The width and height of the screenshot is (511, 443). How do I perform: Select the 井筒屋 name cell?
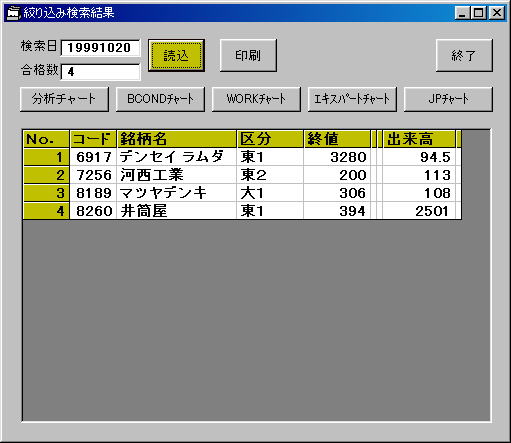pyautogui.click(x=177, y=211)
